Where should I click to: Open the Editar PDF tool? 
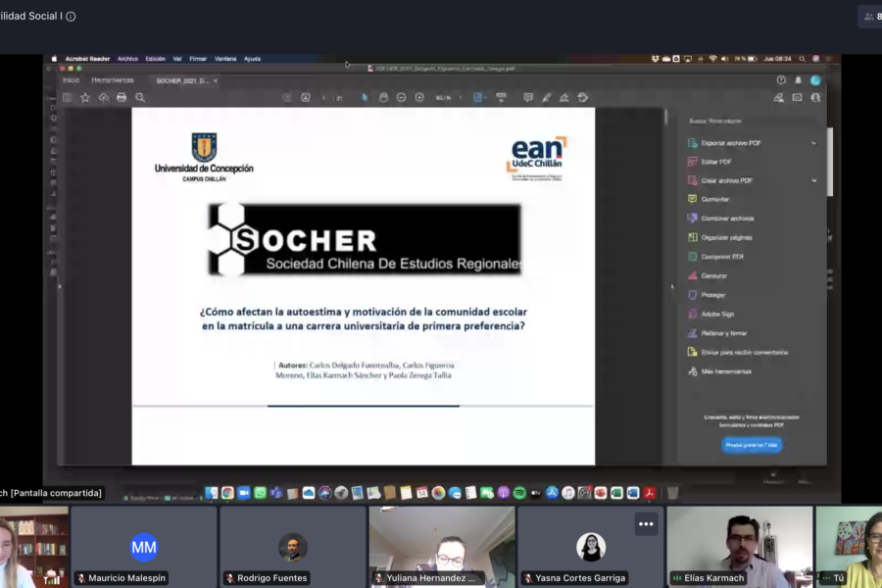click(x=715, y=162)
